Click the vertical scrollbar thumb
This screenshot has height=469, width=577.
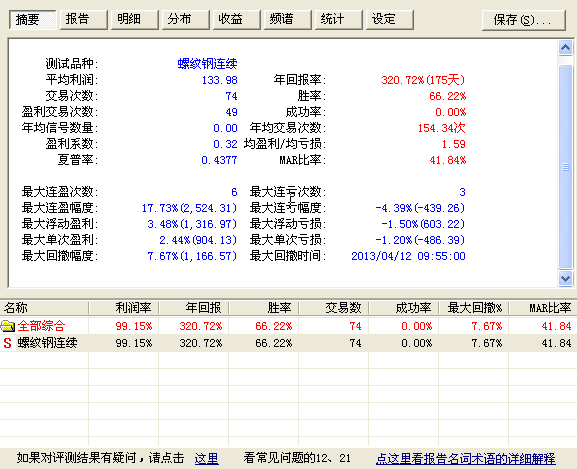tap(565, 167)
